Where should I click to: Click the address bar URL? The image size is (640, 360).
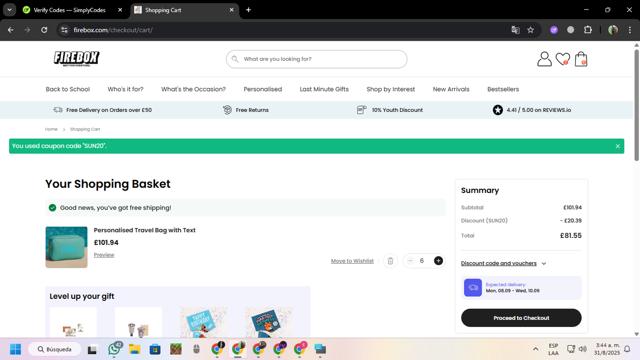113,30
